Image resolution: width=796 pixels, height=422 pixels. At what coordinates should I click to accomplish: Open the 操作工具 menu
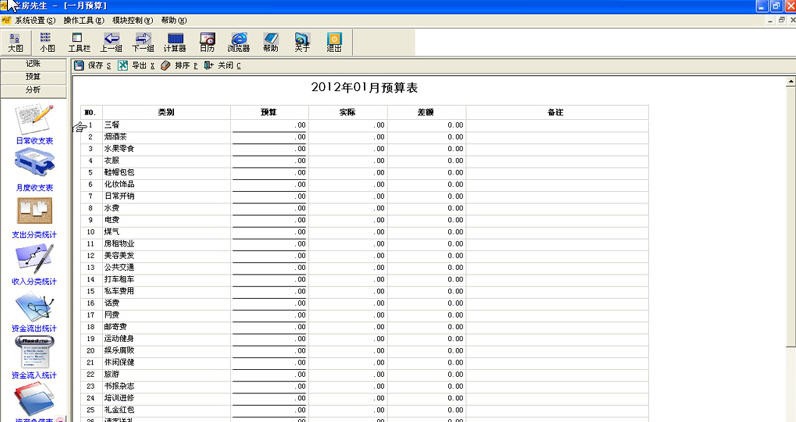click(x=84, y=20)
